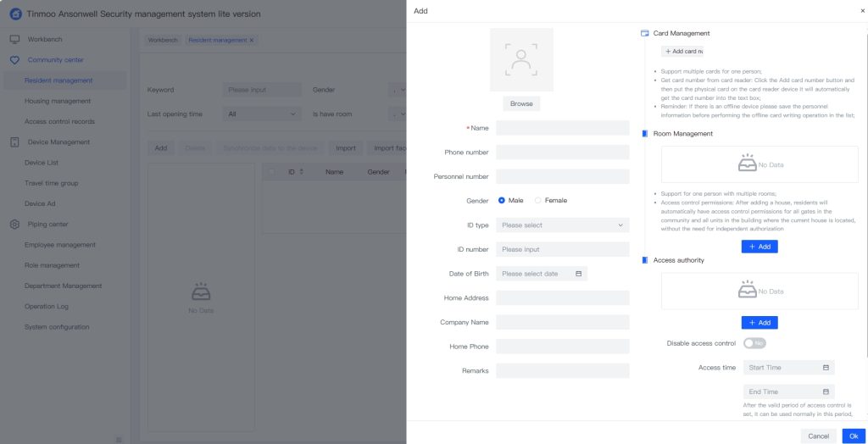868x444 pixels.
Task: Click the Device Management device icon
Action: (15, 142)
